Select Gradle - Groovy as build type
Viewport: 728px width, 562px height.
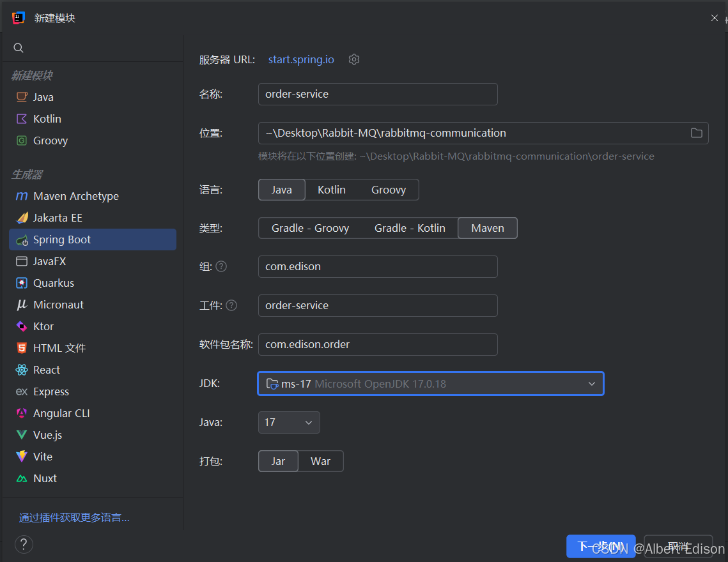(x=310, y=229)
